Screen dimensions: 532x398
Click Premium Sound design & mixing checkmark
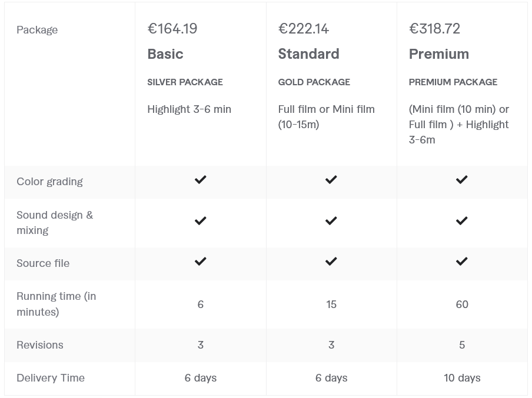coord(462,220)
